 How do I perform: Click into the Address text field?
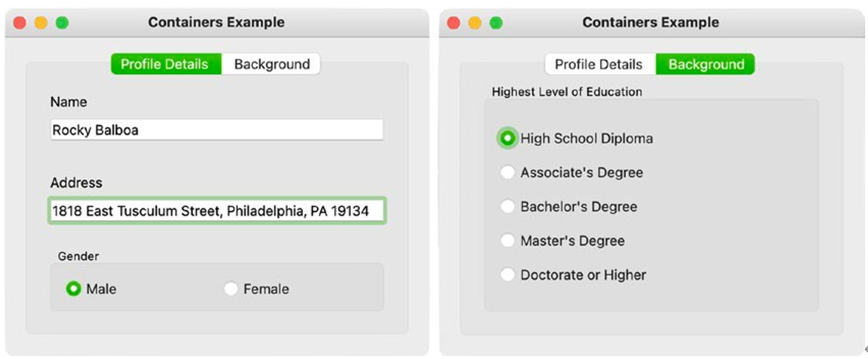(216, 211)
